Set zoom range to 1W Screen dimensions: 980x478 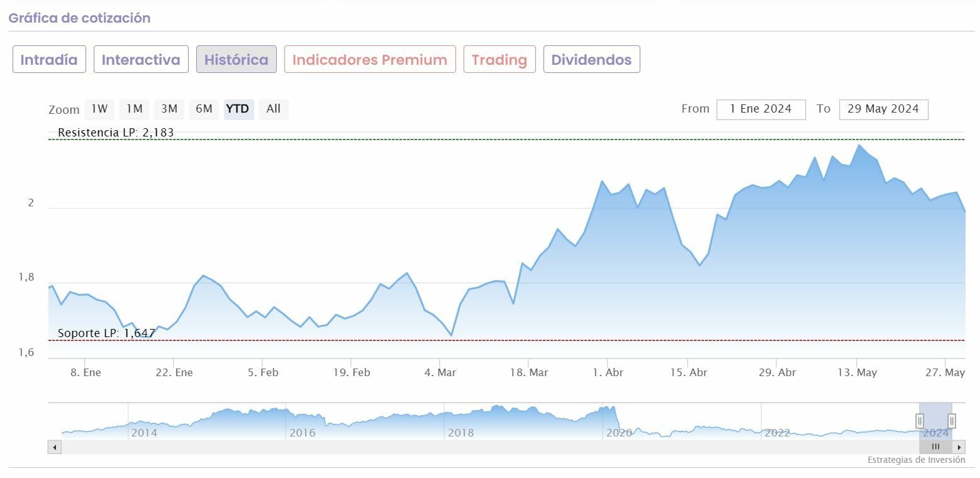pyautogui.click(x=99, y=109)
